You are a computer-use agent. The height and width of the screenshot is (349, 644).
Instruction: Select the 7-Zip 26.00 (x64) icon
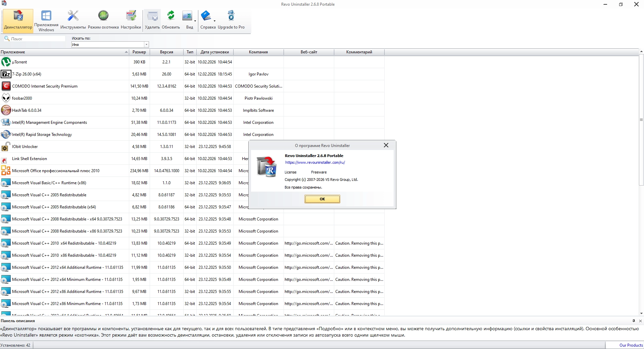tap(6, 74)
